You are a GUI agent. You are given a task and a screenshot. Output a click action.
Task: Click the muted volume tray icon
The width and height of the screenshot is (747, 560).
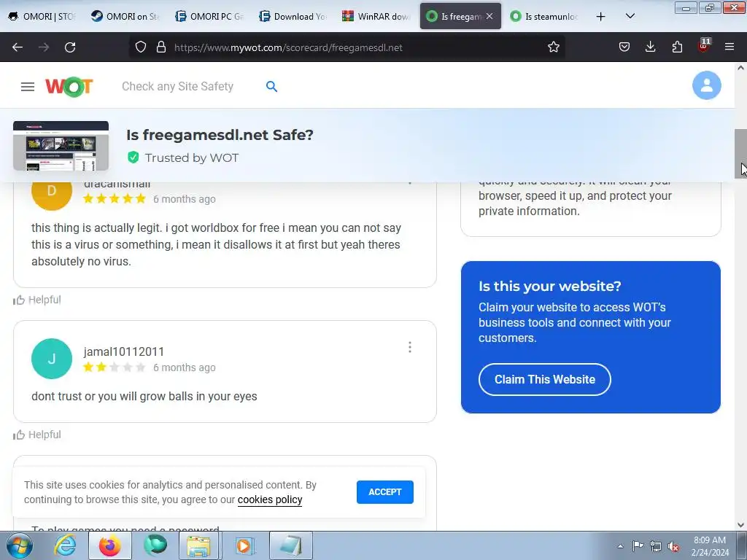point(673,546)
